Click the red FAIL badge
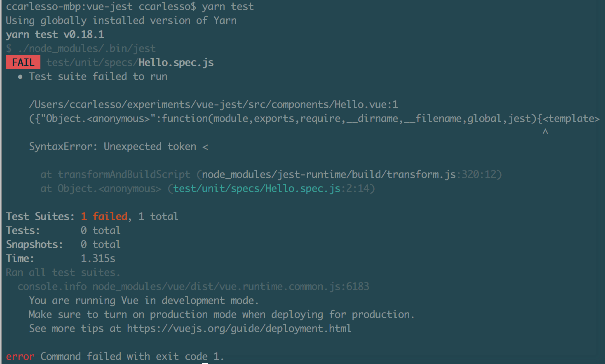 point(23,63)
